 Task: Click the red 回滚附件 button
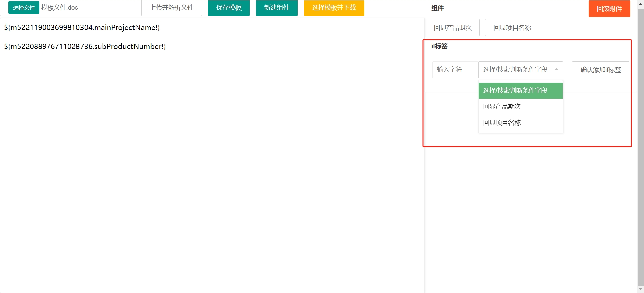click(609, 9)
